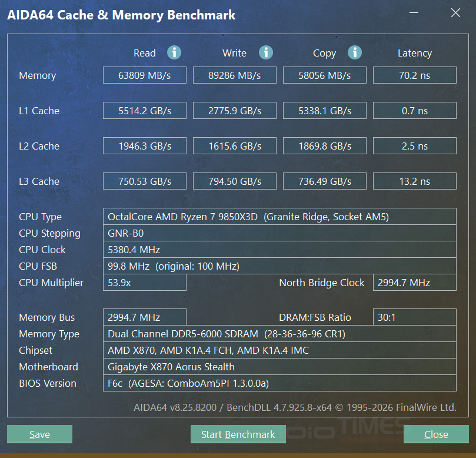Select the North Bridge Clock value box
Screen dimensions: 476x458
[x=414, y=283]
